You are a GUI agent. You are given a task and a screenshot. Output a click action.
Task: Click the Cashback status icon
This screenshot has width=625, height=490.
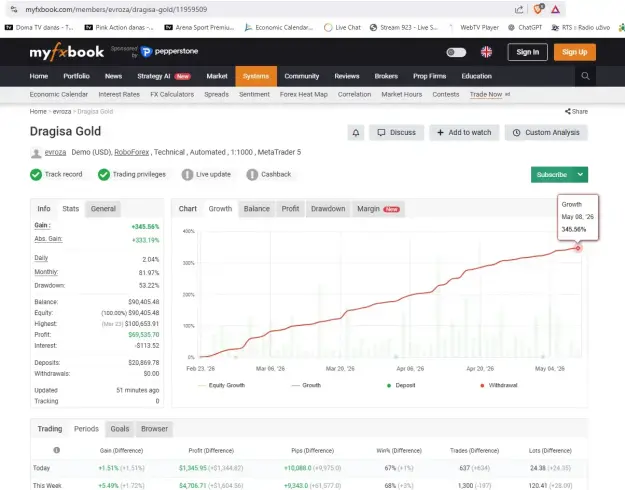252,175
